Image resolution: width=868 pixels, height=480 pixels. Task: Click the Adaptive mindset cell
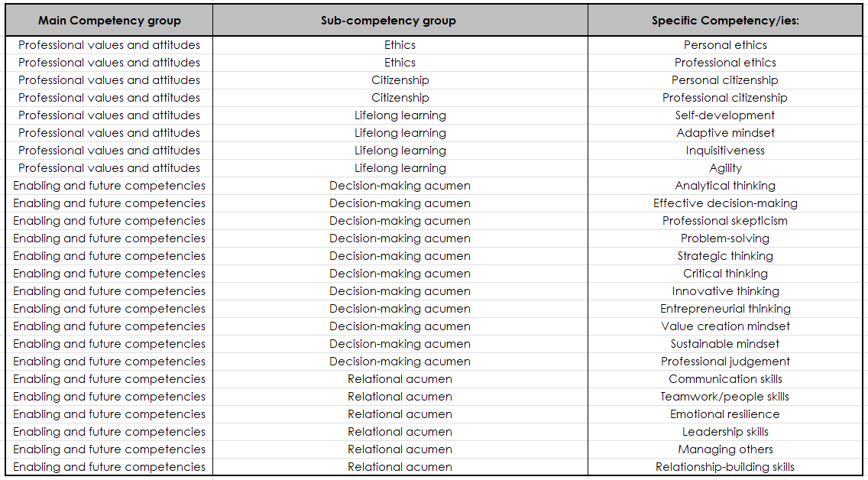click(x=725, y=133)
